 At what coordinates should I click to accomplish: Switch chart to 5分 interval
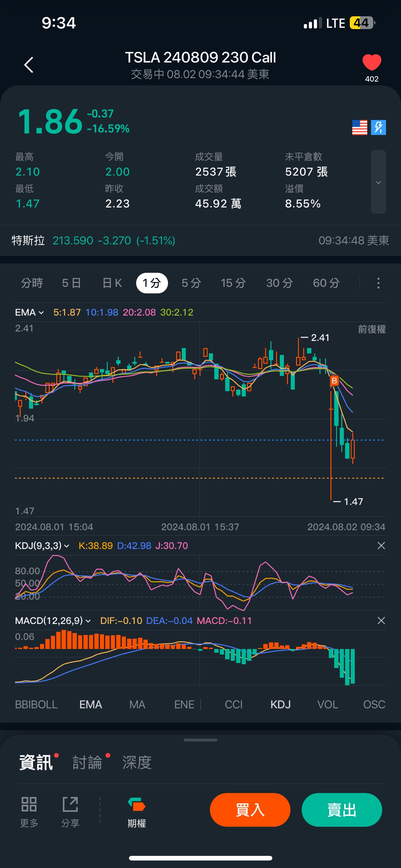click(191, 283)
